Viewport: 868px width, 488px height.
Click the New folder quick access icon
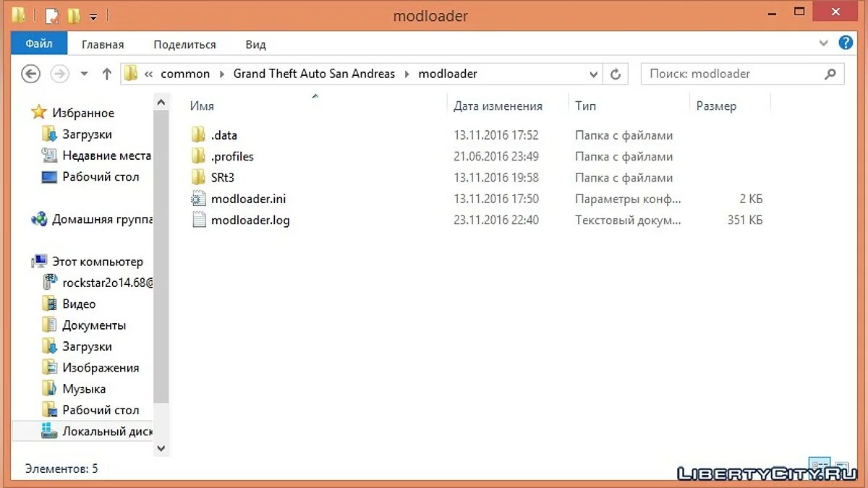[x=74, y=15]
